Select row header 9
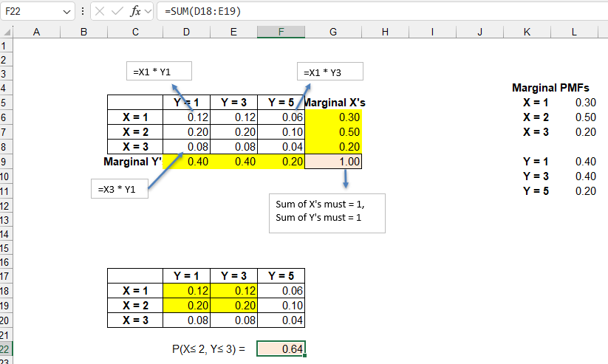 7,161
